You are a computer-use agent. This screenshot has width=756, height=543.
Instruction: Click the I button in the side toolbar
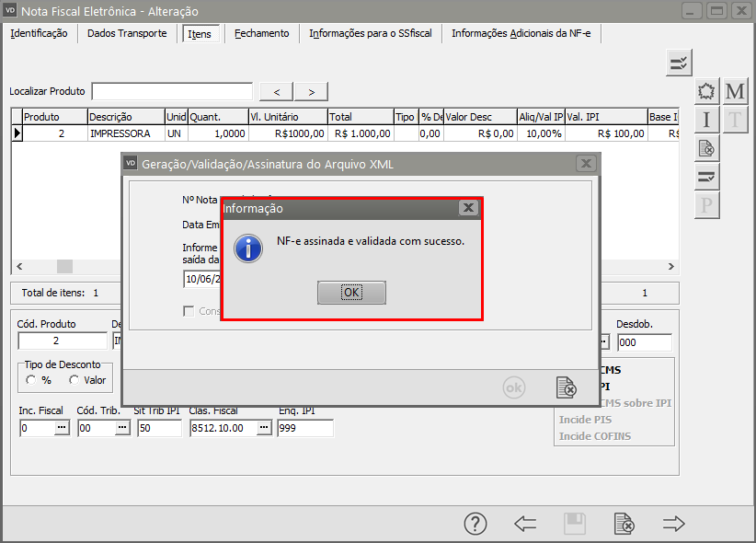tap(706, 120)
